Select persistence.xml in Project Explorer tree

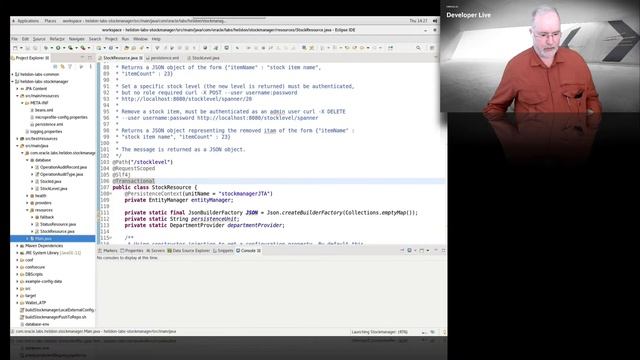[x=49, y=124]
